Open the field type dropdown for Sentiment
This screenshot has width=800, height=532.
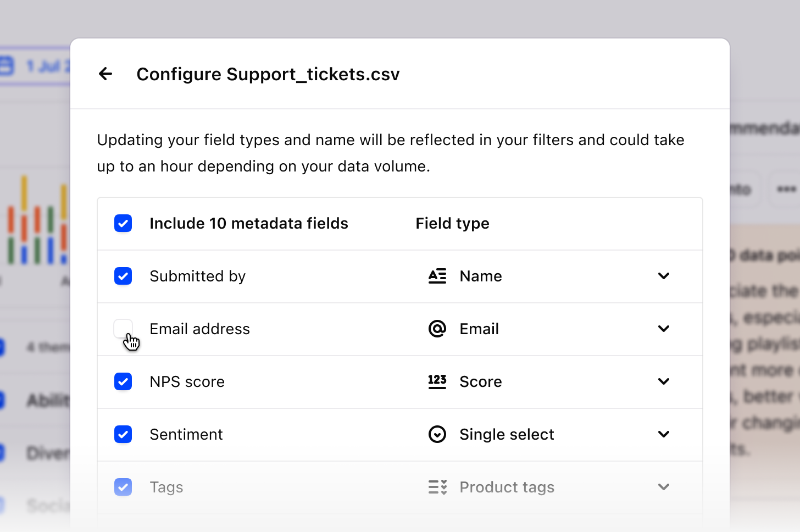663,434
